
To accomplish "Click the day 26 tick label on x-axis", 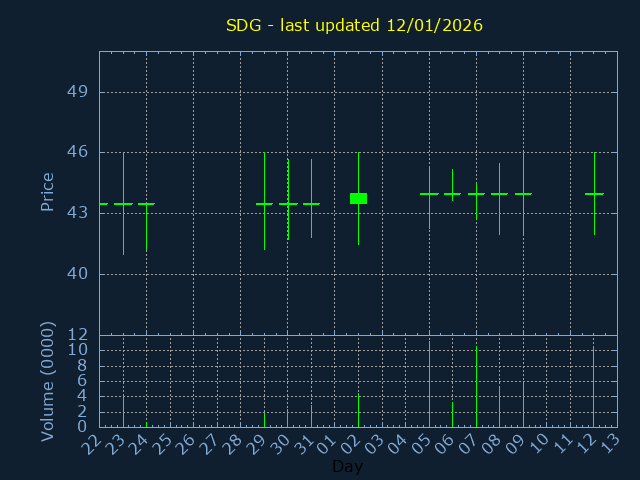I will pos(186,444).
